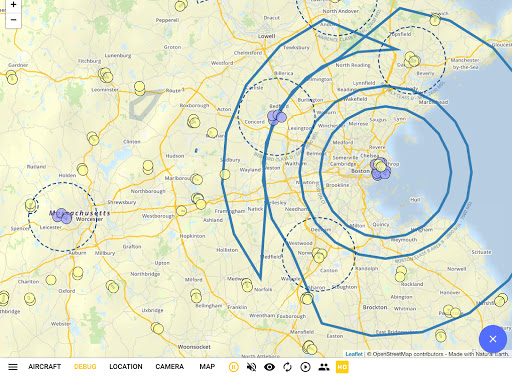Pause the simulation
Screen dimensions: 512x376
click(x=234, y=367)
